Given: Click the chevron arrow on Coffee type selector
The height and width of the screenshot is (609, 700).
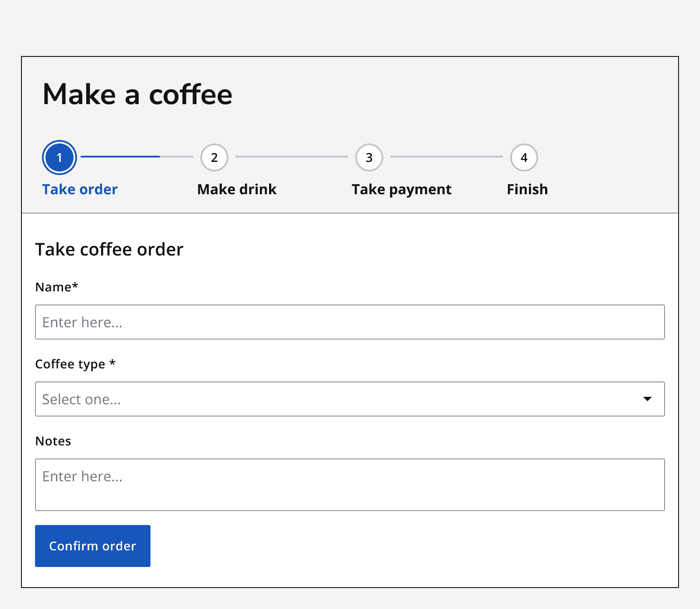Looking at the screenshot, I should pos(647,399).
